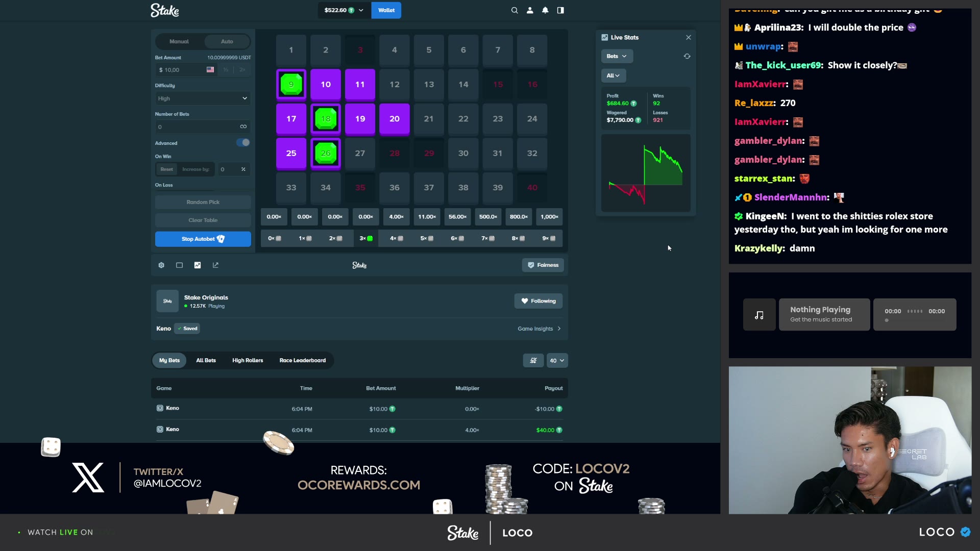Click the Wallet button

[386, 10]
